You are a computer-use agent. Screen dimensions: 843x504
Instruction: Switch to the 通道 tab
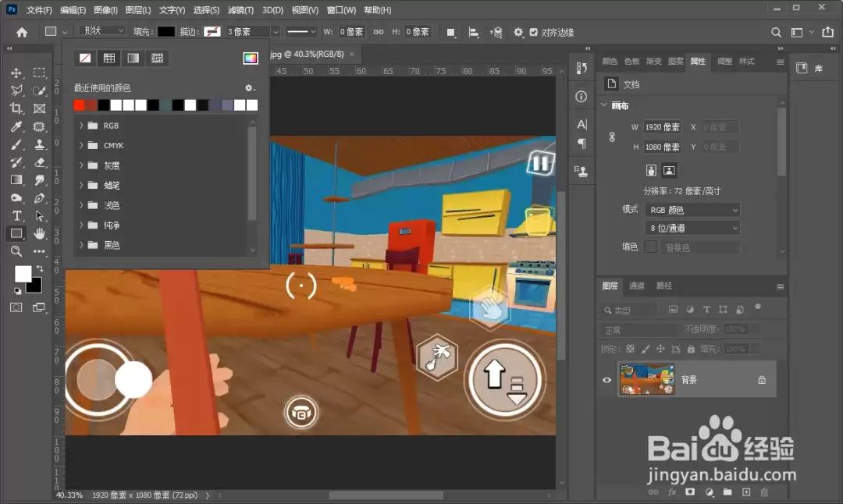pos(637,286)
